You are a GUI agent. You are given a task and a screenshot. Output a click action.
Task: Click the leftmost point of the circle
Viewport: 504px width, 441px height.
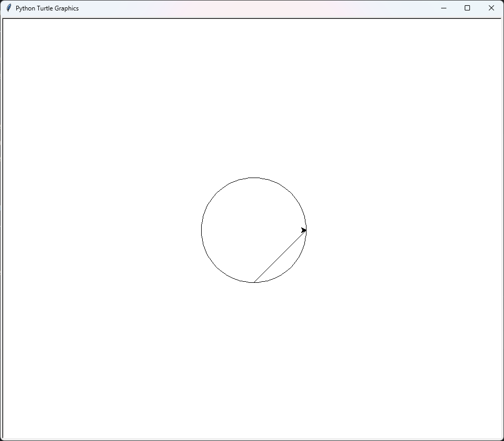pos(202,230)
